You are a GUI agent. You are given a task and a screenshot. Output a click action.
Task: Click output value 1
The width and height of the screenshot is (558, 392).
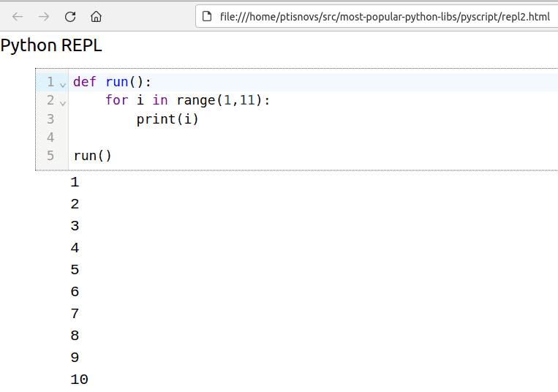click(75, 182)
